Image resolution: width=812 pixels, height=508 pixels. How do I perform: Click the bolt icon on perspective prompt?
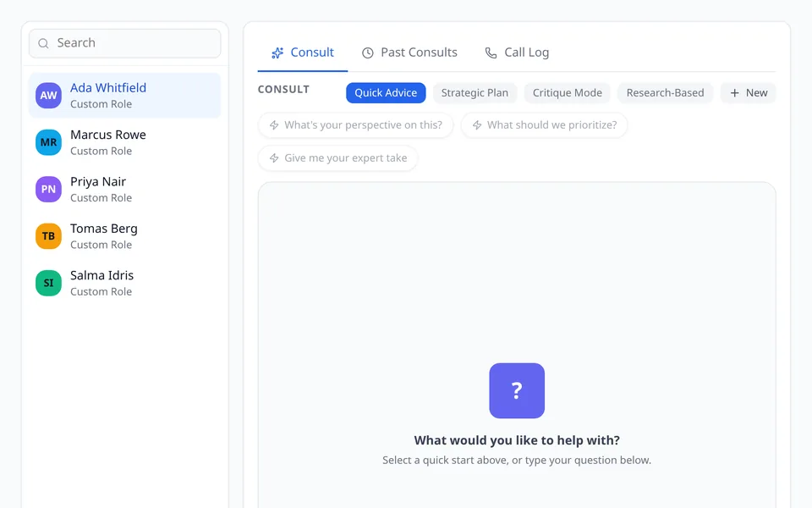(x=274, y=125)
